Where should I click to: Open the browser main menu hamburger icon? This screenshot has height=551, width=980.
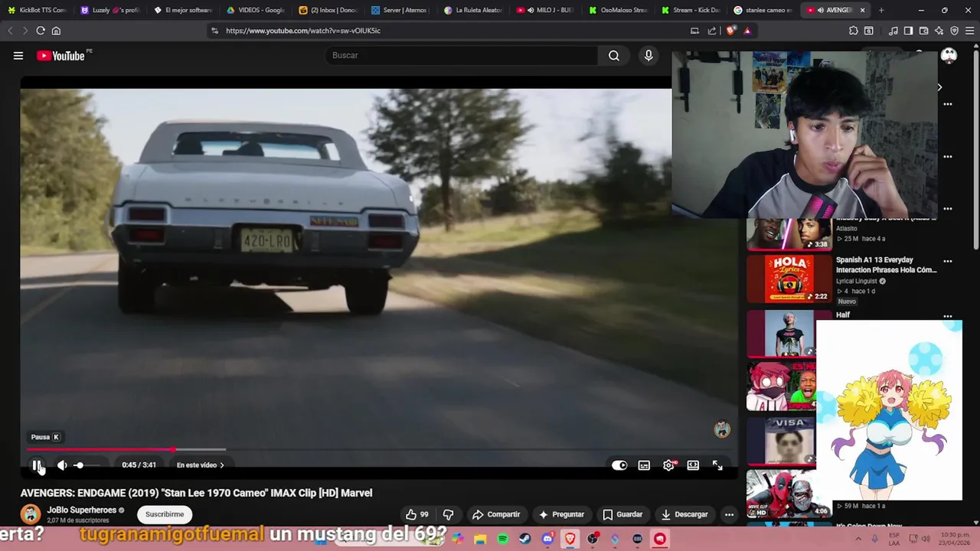click(969, 31)
